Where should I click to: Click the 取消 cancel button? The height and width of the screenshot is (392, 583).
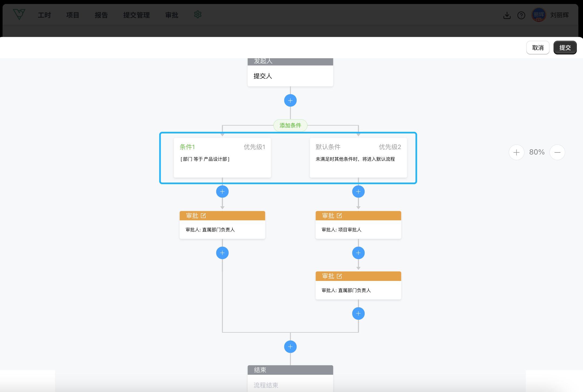(538, 48)
